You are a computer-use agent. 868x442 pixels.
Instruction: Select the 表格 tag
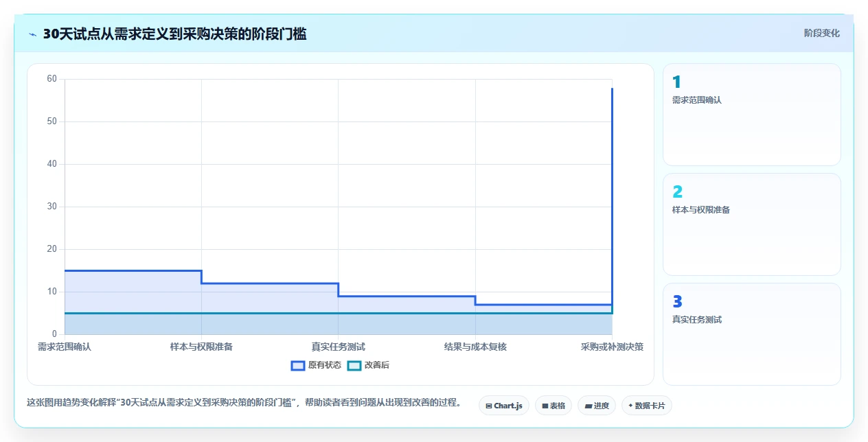[553, 406]
